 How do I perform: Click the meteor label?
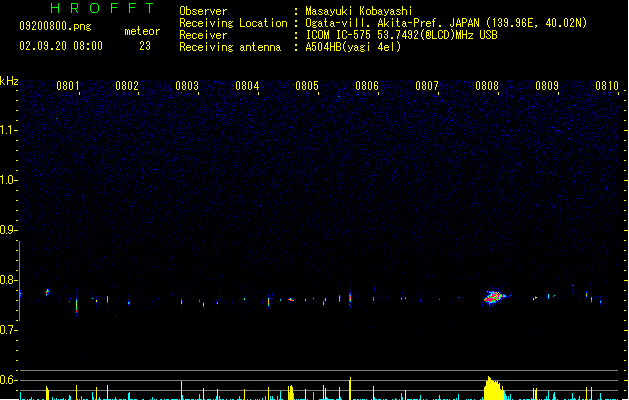point(142,31)
